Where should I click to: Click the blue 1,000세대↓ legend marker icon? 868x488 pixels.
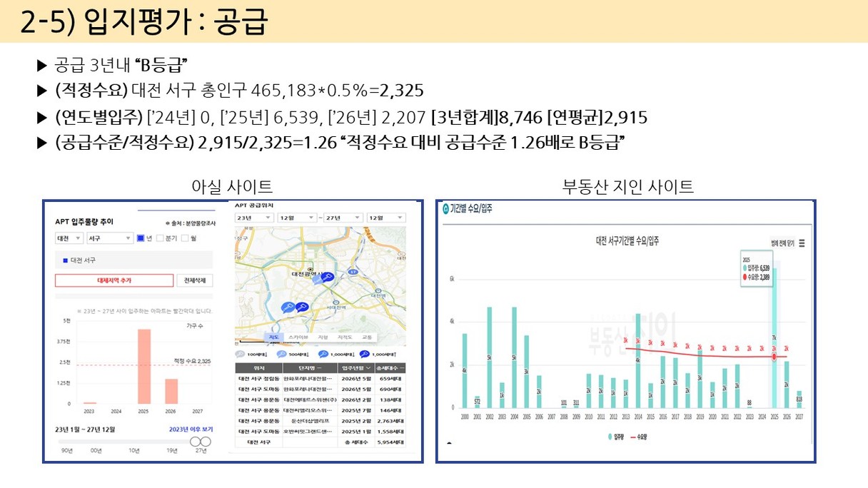[323, 354]
